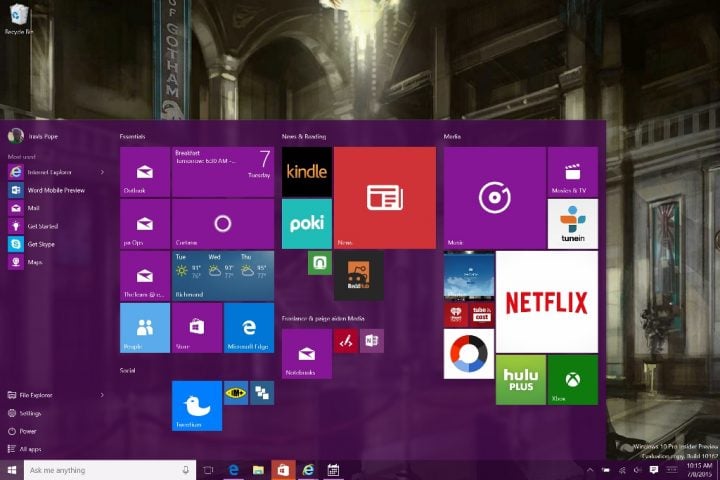720x480 pixels.
Task: Open the small green arch-logo tile
Action: tap(320, 263)
